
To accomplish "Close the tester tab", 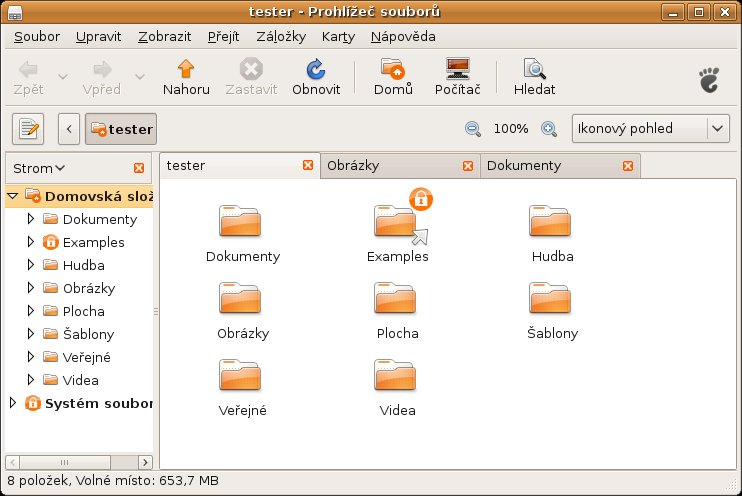I will (308, 165).
